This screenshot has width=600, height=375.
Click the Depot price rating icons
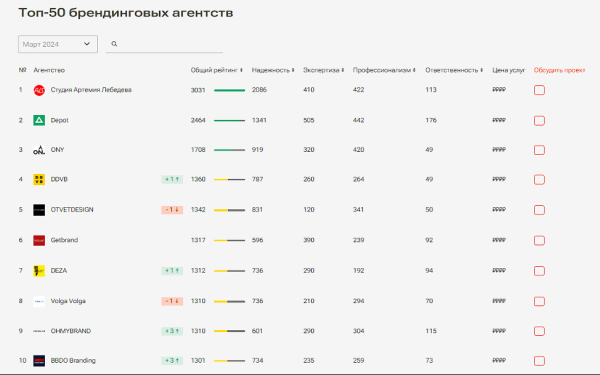(x=499, y=120)
